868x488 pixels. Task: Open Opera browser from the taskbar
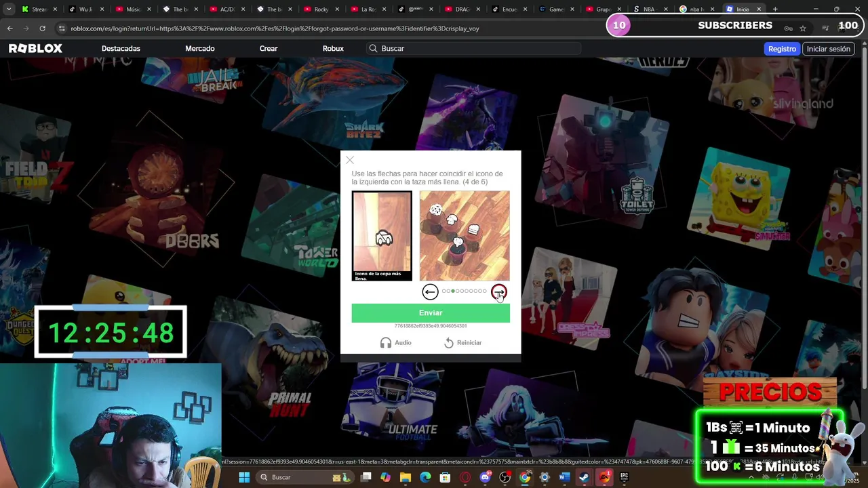click(465, 477)
